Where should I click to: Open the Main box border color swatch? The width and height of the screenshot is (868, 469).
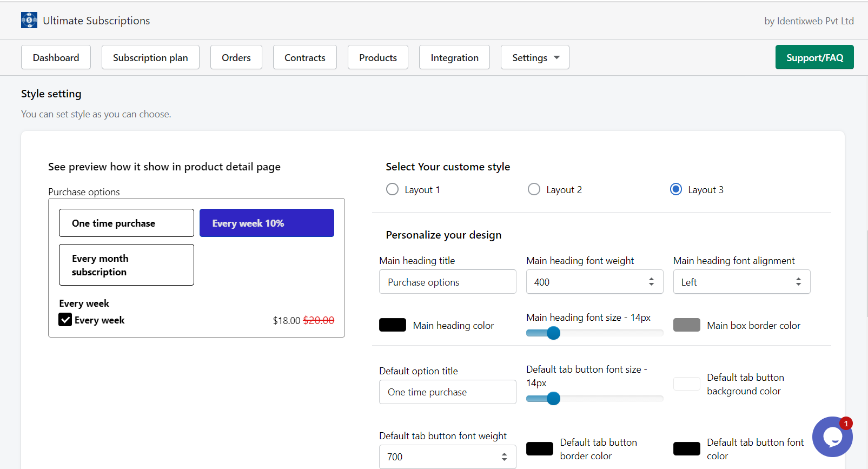(687, 325)
